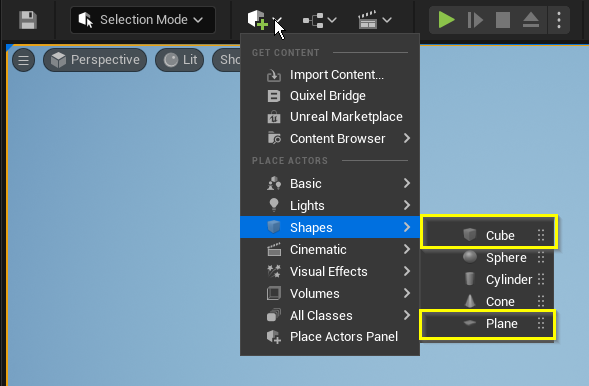Start Play in Editor
The height and width of the screenshot is (386, 589).
click(x=446, y=20)
